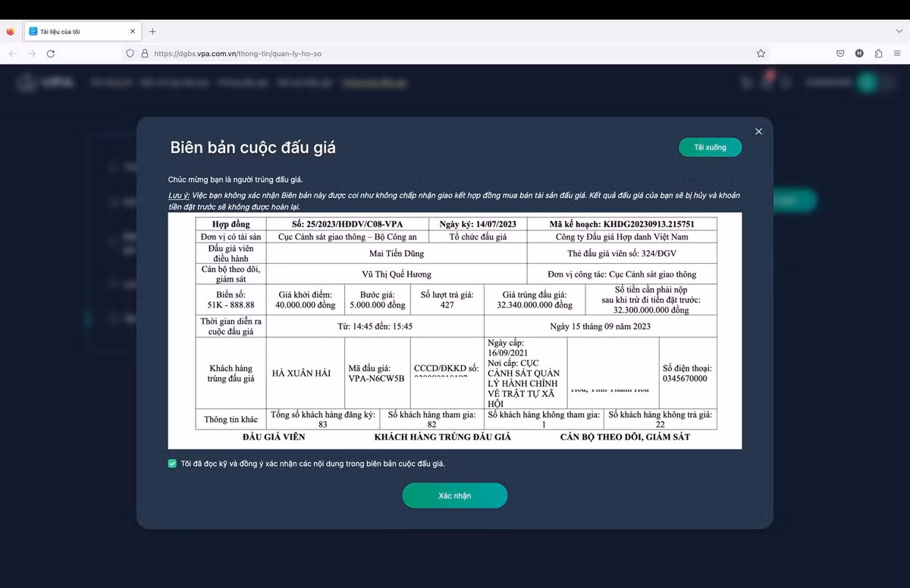This screenshot has width=910, height=588.
Task: Switch to the "Tài liệu của tôi" tab
Action: pos(76,32)
